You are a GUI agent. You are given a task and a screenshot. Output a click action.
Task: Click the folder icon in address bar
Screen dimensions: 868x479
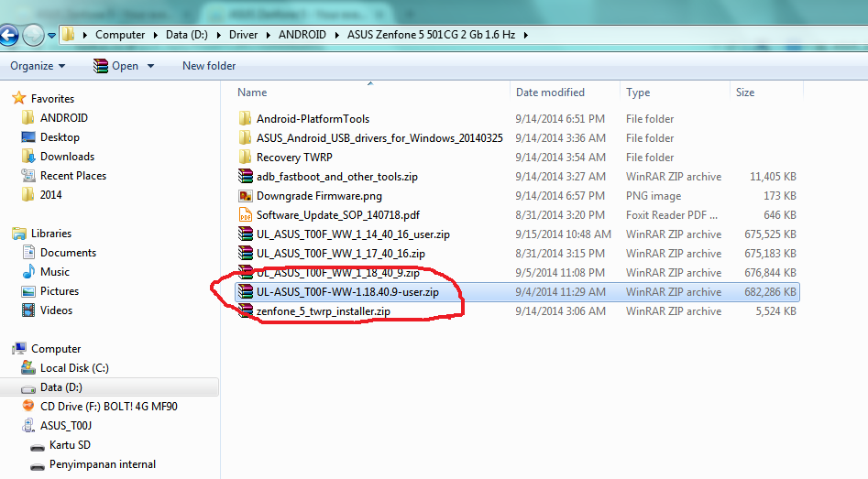point(68,34)
